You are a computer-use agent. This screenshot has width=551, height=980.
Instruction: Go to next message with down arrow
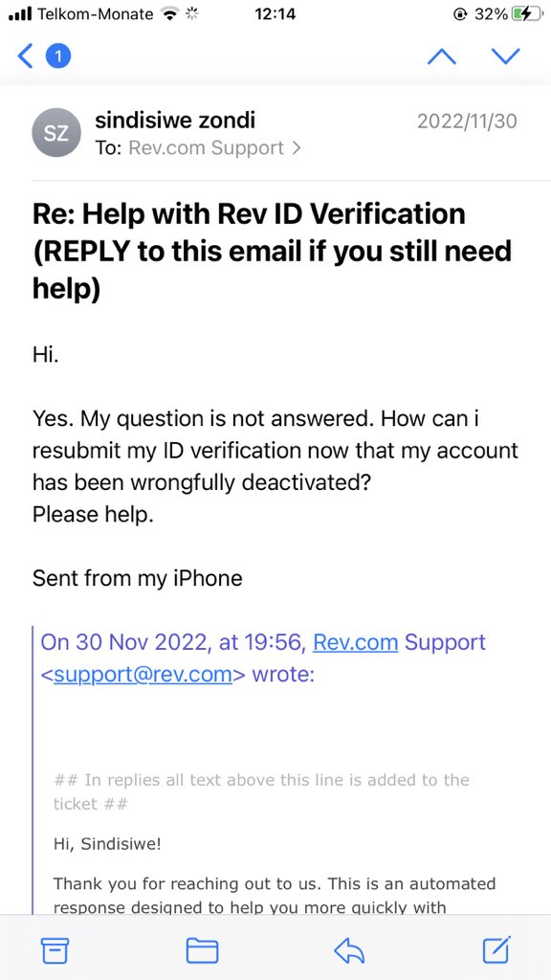tap(505, 56)
